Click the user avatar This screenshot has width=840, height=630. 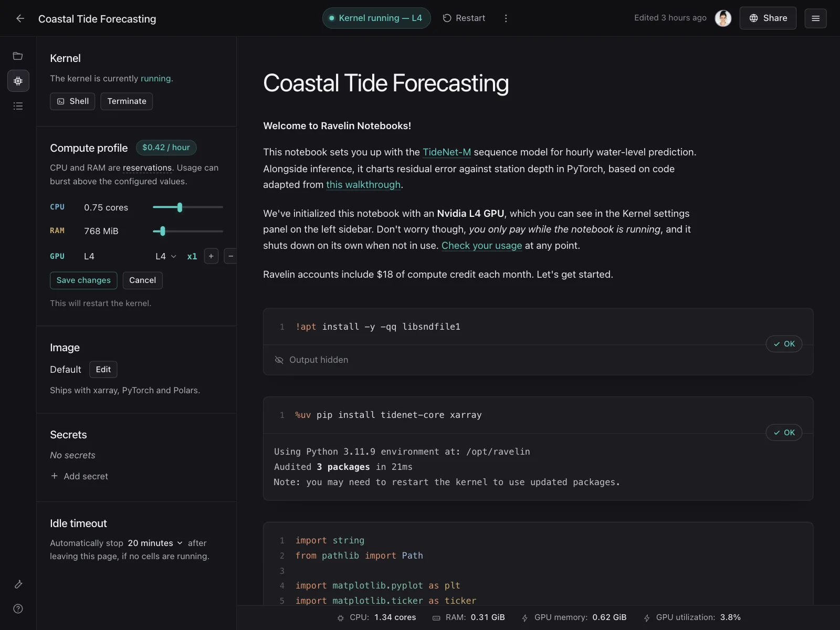point(723,18)
